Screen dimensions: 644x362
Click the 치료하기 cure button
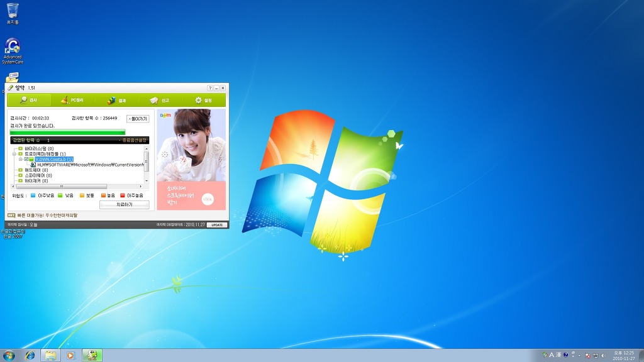tap(125, 204)
